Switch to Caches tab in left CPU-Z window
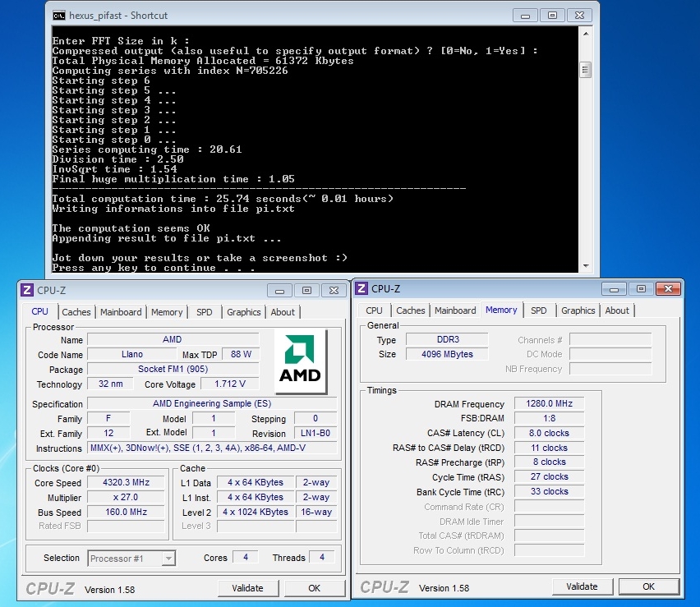Image resolution: width=700 pixels, height=607 pixels. (x=76, y=312)
